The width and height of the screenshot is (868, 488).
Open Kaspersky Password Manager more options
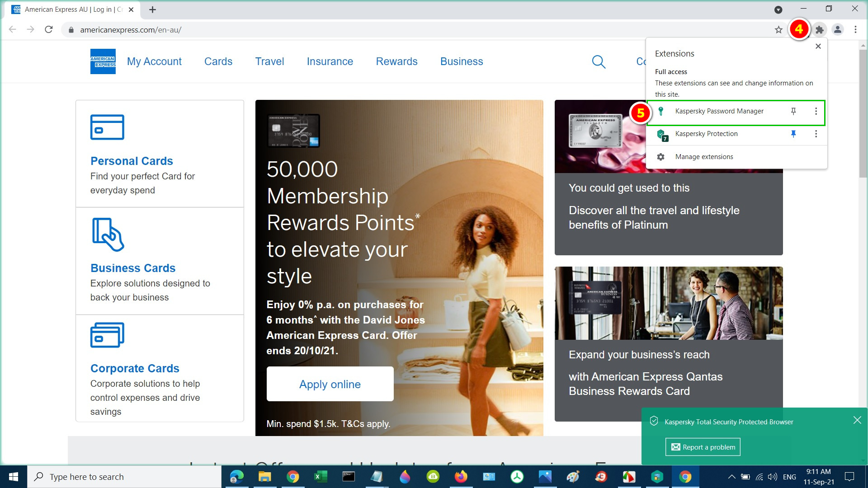click(816, 111)
